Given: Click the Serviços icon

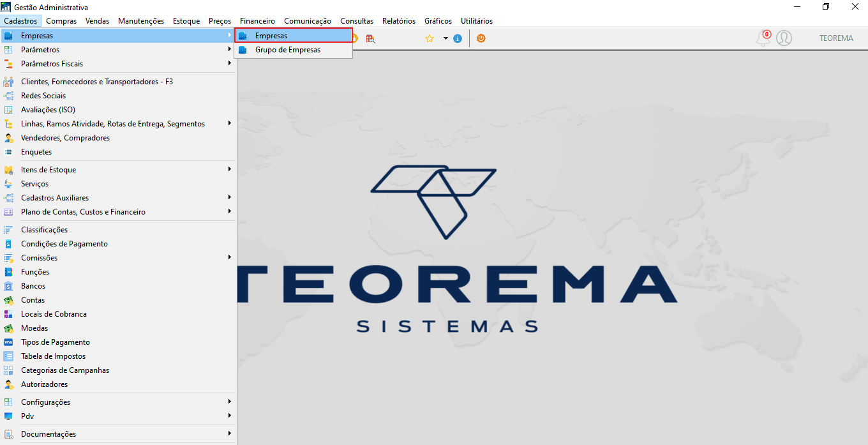Looking at the screenshot, I should [8, 184].
